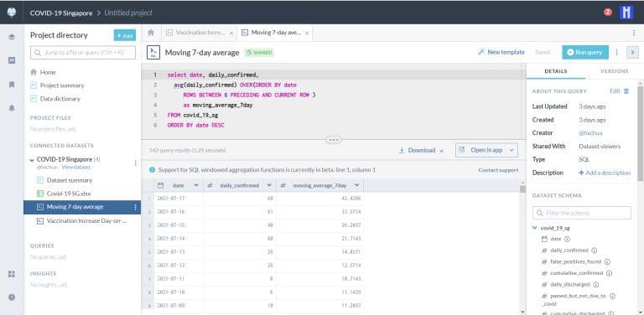
Task: Click the @hxchua creator link
Action: 590,133
